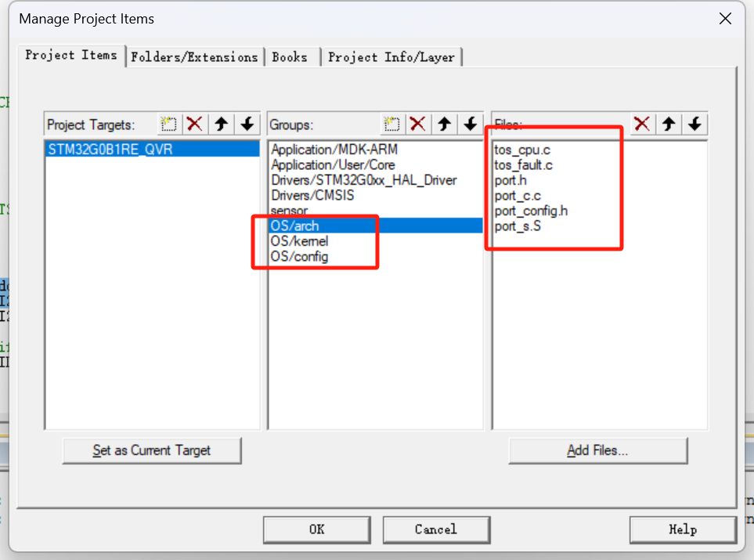
Task: Open the Books tab
Action: tap(290, 57)
